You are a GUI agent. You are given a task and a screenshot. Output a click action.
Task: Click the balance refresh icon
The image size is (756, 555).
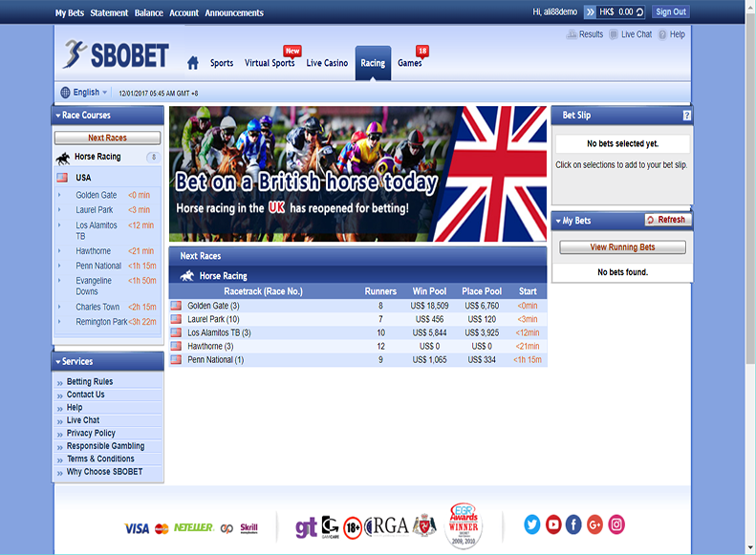click(639, 12)
